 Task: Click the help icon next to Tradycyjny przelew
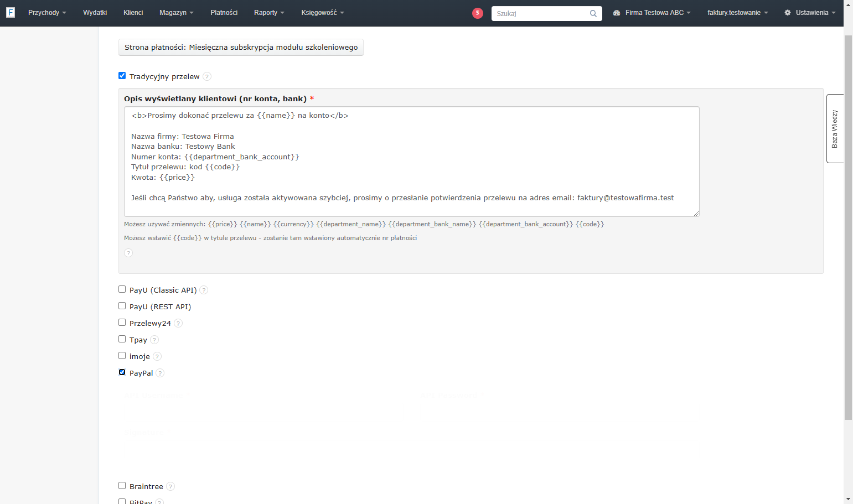[x=207, y=76]
